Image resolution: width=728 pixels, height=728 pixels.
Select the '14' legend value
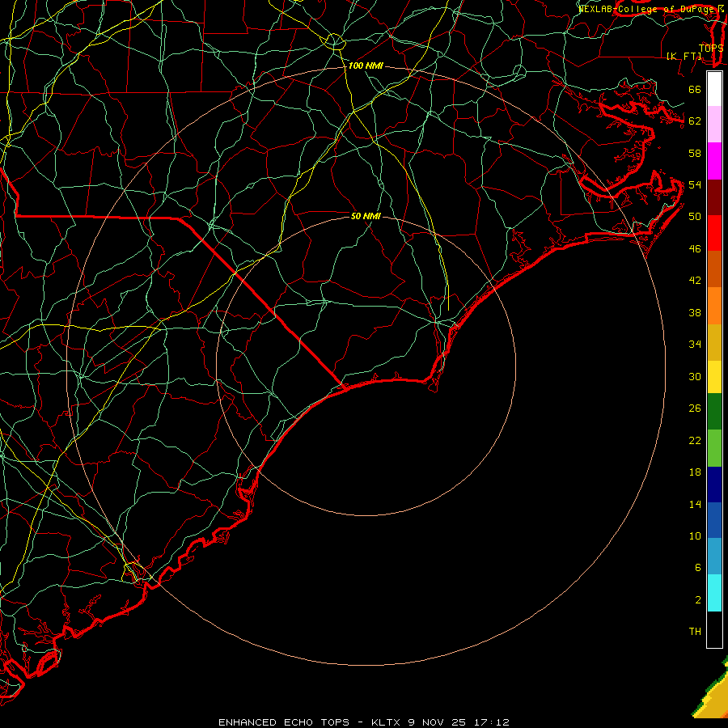tap(695, 504)
